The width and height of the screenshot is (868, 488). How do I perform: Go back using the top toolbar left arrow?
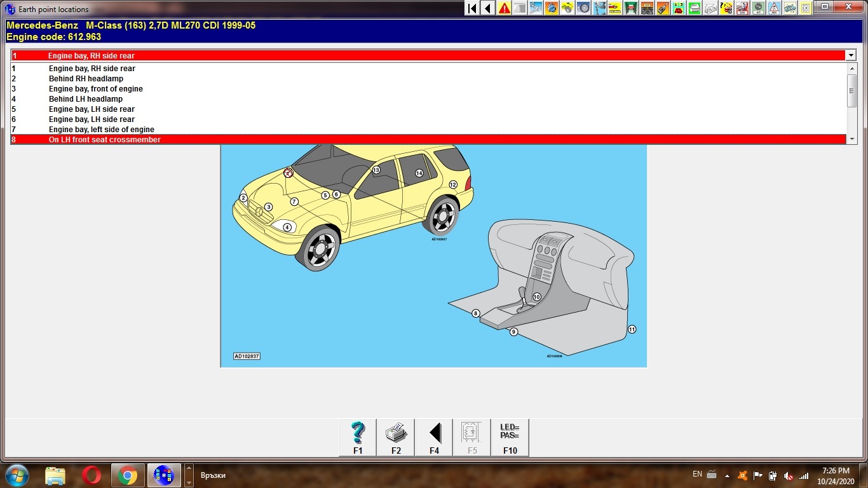pyautogui.click(x=488, y=8)
